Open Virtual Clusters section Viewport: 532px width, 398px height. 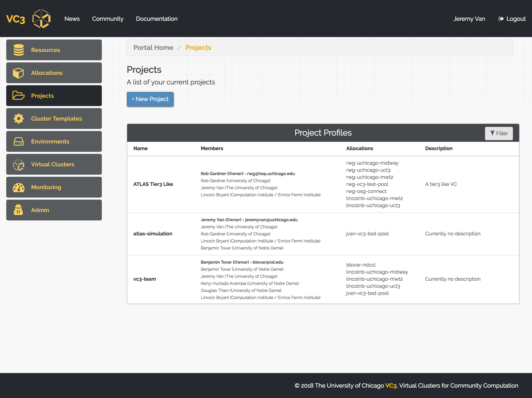[54, 164]
